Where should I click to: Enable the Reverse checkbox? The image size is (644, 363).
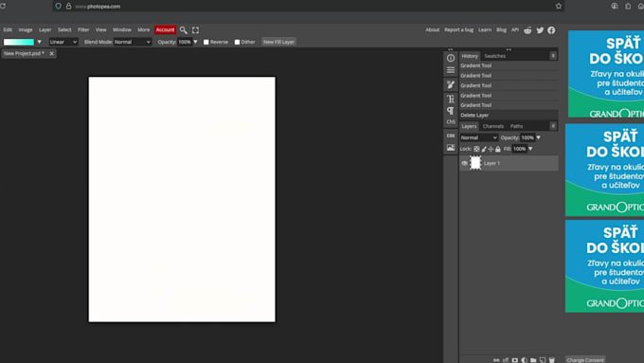206,42
